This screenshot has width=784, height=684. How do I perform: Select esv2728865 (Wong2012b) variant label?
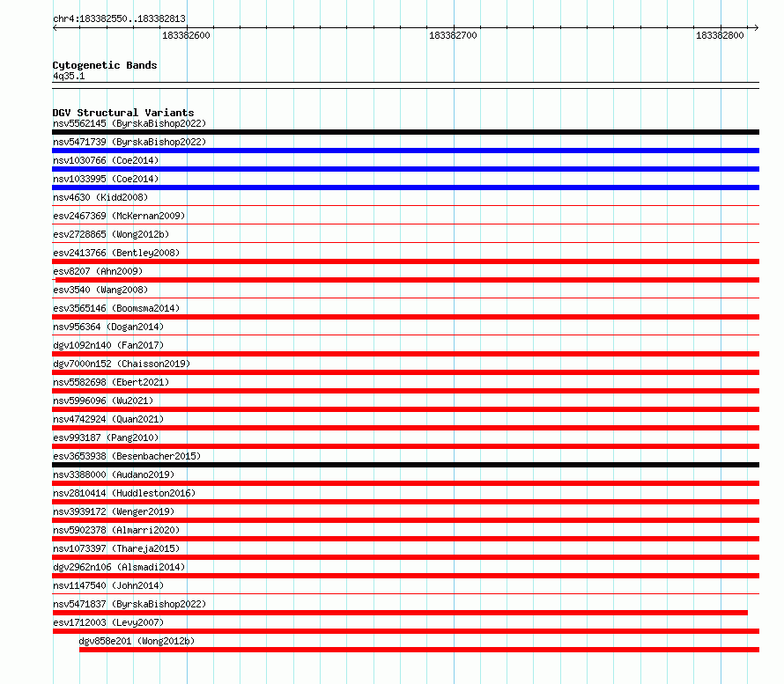(111, 234)
